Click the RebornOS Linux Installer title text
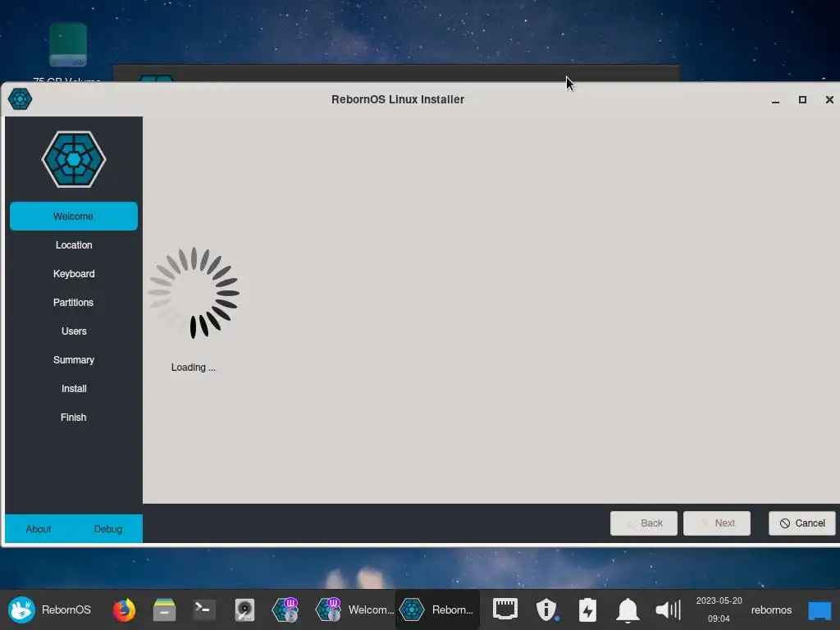Image resolution: width=840 pixels, height=630 pixels. click(x=398, y=99)
